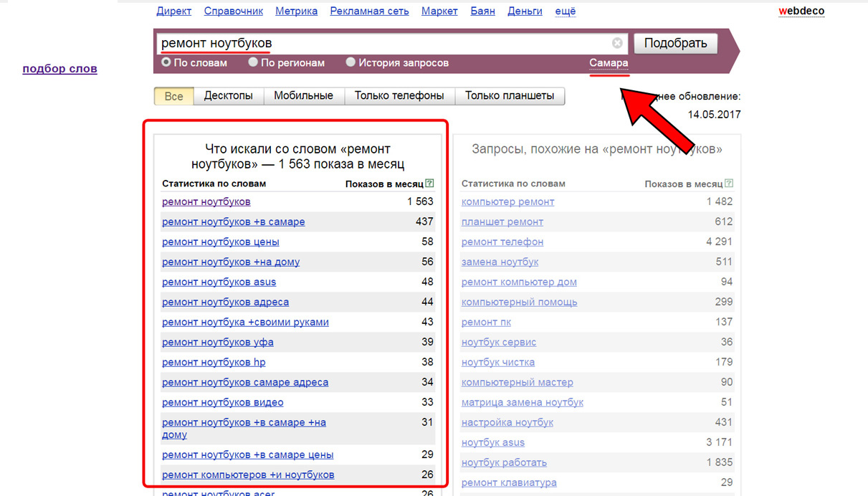Show the 'Только планшеты' tab
The height and width of the screenshot is (496, 868).
pos(510,96)
